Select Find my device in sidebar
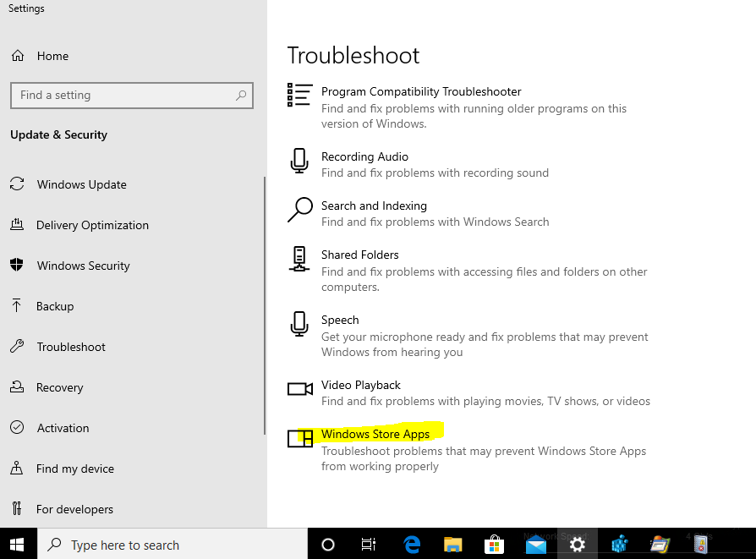 [x=75, y=469]
